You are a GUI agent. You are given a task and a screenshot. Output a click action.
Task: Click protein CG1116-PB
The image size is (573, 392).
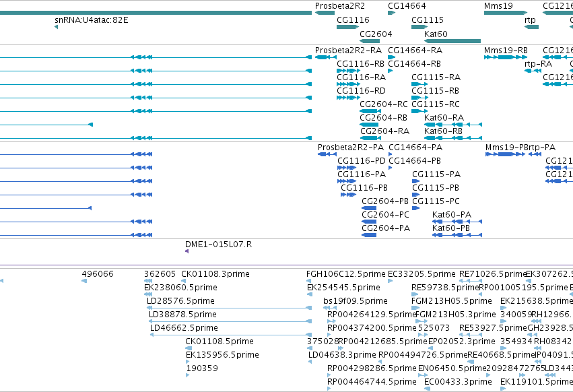tap(364, 188)
